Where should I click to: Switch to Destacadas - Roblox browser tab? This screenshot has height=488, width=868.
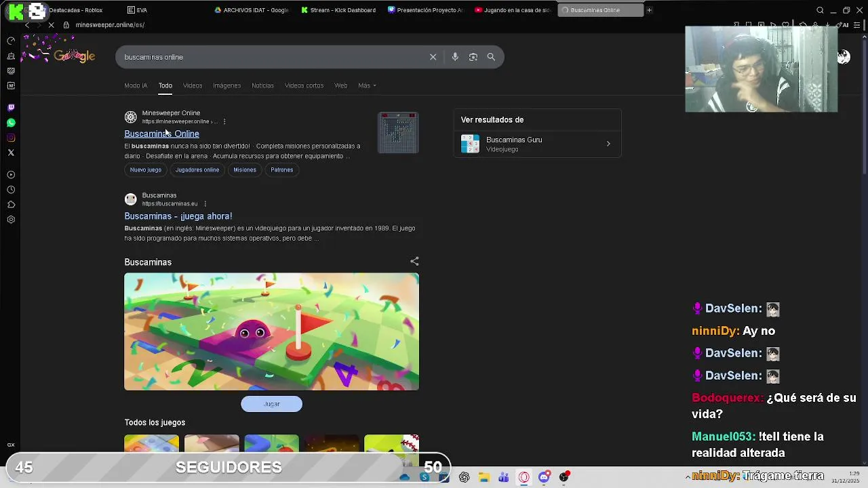pyautogui.click(x=75, y=10)
